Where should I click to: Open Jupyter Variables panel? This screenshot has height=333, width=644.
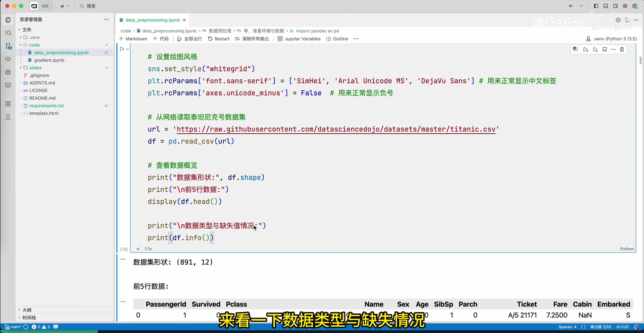click(x=299, y=39)
